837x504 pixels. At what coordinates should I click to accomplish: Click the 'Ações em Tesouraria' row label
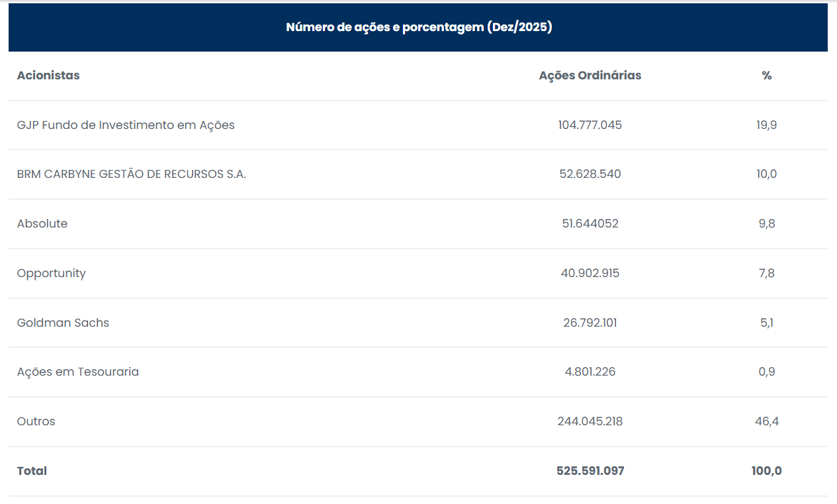78,372
